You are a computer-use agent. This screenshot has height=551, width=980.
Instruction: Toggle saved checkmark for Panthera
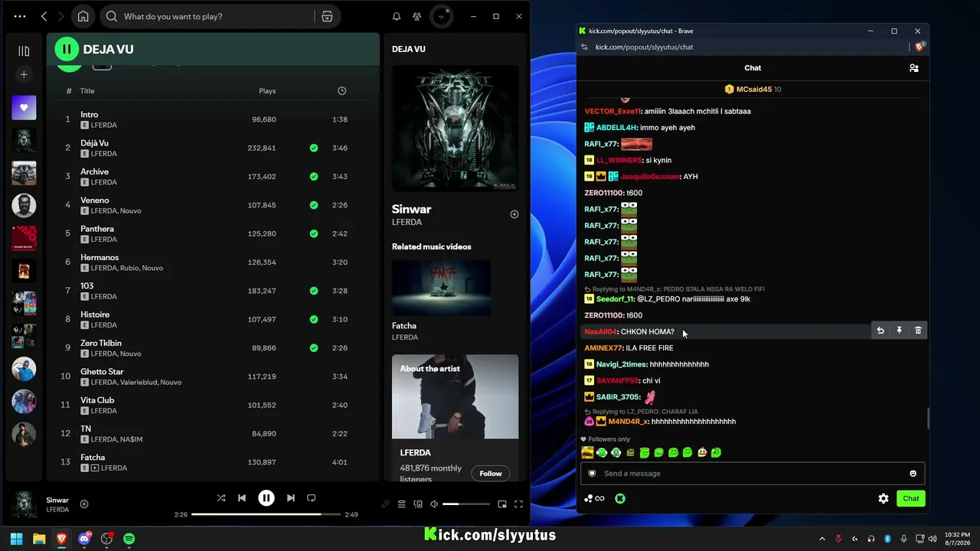coord(314,233)
